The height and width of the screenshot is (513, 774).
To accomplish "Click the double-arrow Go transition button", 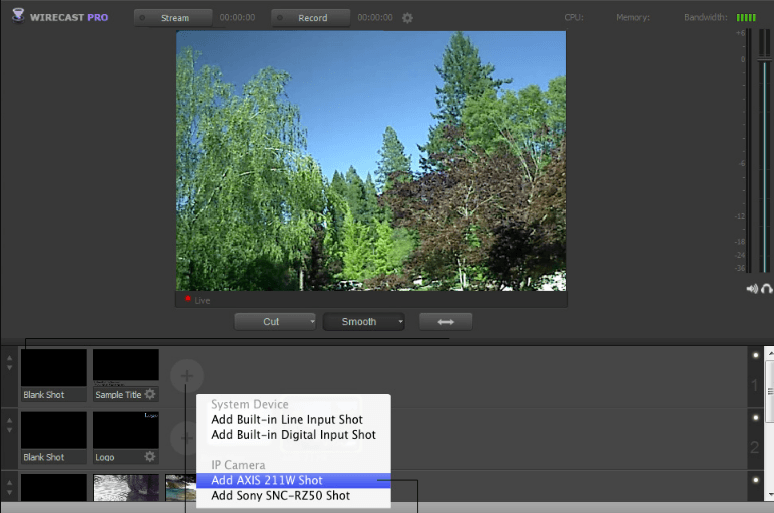I will coord(445,321).
